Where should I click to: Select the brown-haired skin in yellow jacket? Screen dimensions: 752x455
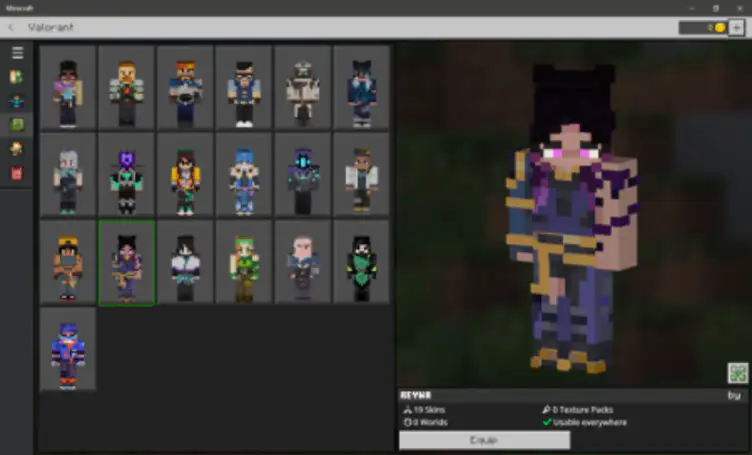[x=185, y=175]
